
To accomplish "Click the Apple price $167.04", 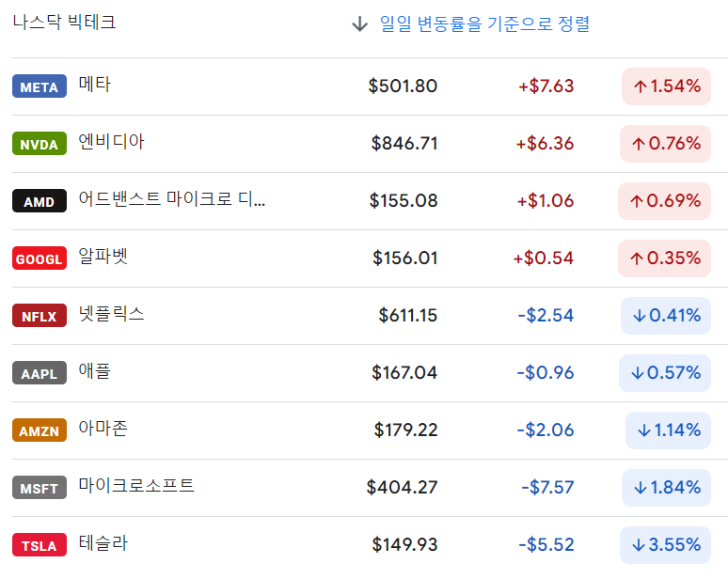I will click(404, 373).
